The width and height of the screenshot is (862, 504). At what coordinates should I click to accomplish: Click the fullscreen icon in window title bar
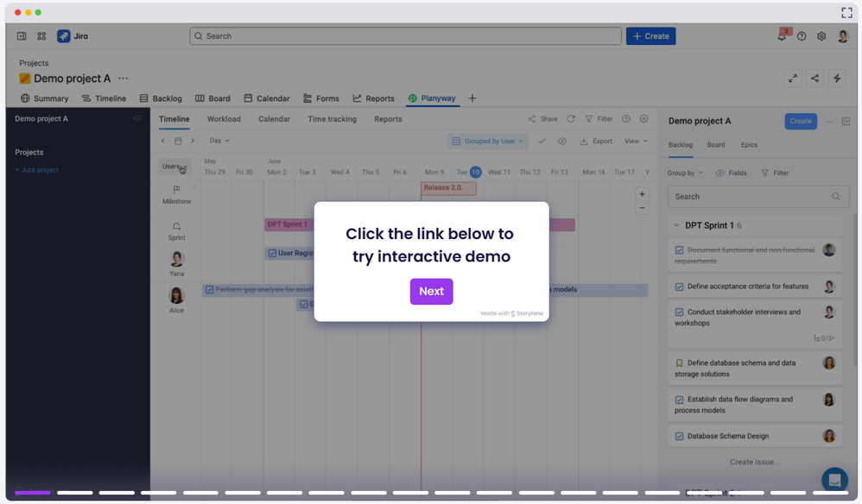tap(846, 12)
